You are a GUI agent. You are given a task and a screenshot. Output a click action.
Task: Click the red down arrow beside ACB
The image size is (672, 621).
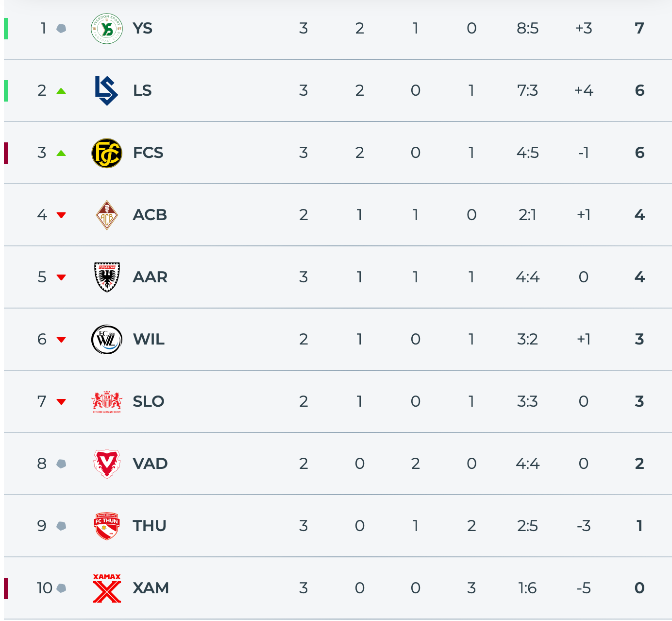point(61,215)
